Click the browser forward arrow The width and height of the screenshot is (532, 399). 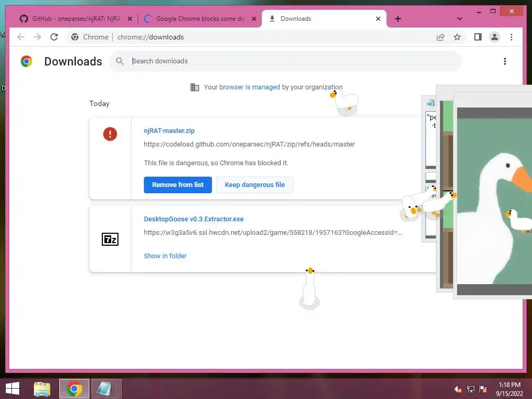(37, 37)
